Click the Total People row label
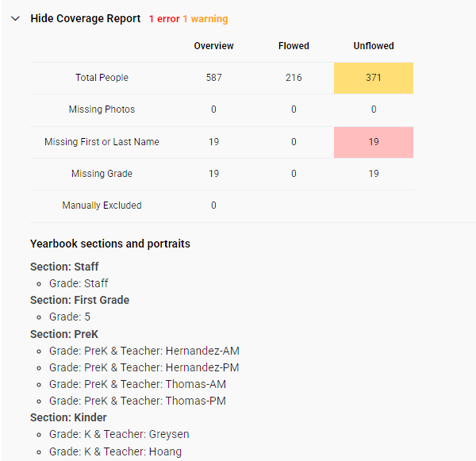The width and height of the screenshot is (476, 461). tap(102, 78)
